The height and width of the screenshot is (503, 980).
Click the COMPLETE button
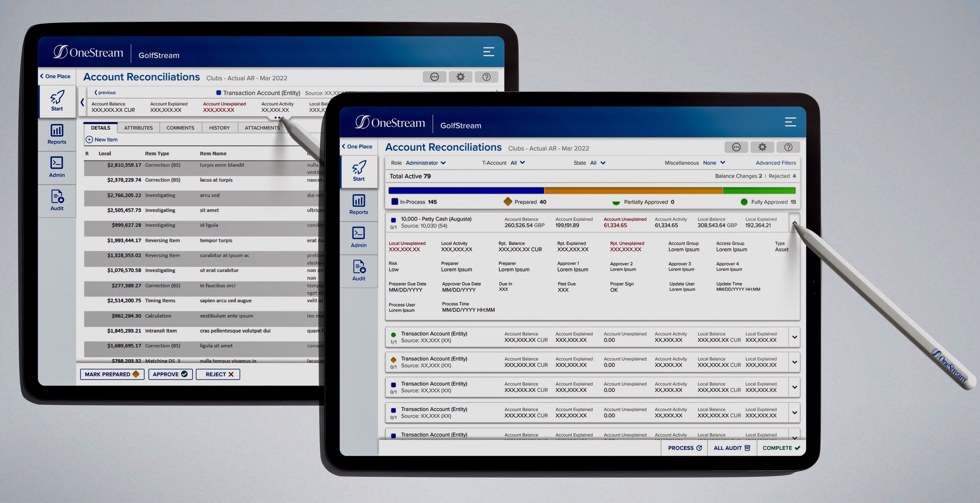point(781,448)
